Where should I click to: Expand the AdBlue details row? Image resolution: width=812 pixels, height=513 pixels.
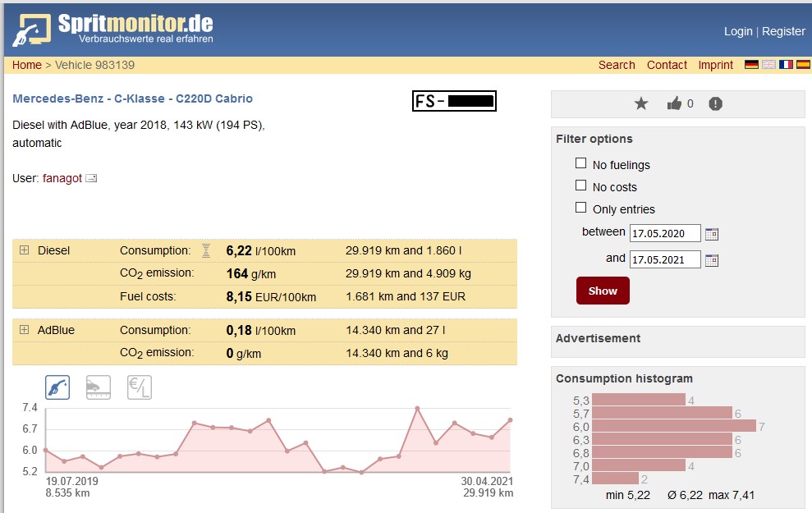click(x=24, y=330)
